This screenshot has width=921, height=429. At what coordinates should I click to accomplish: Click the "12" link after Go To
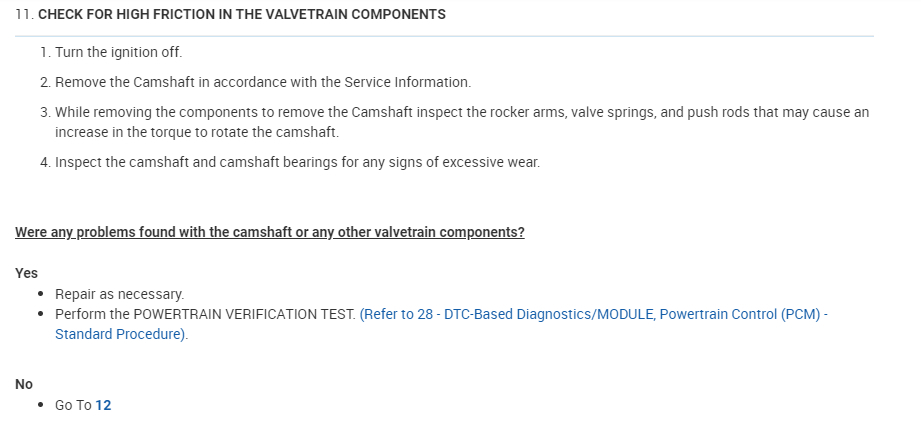(103, 405)
